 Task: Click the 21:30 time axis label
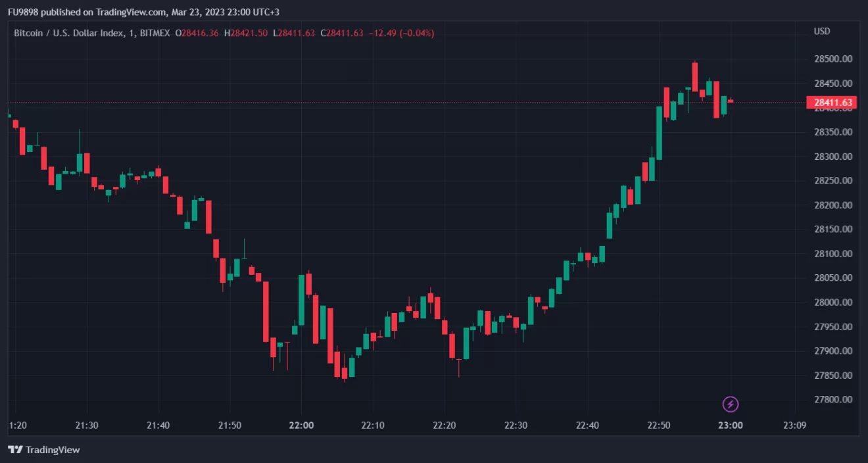pos(87,426)
